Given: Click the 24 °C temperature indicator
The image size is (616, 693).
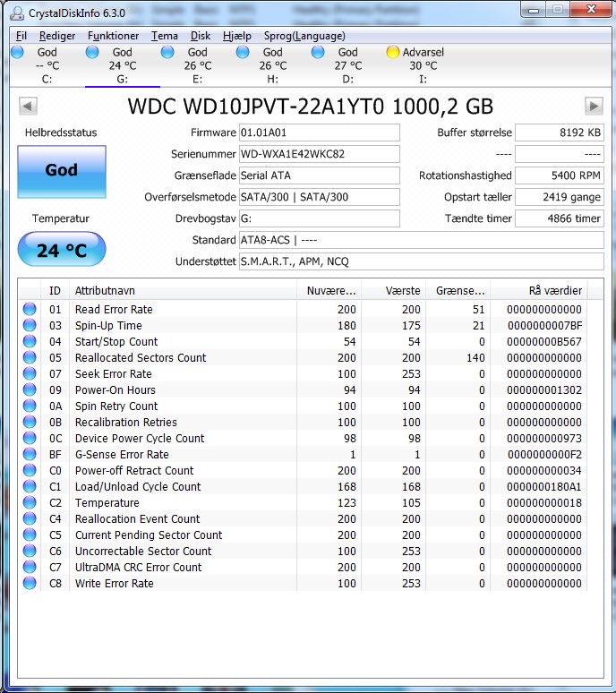Looking at the screenshot, I should 62,249.
